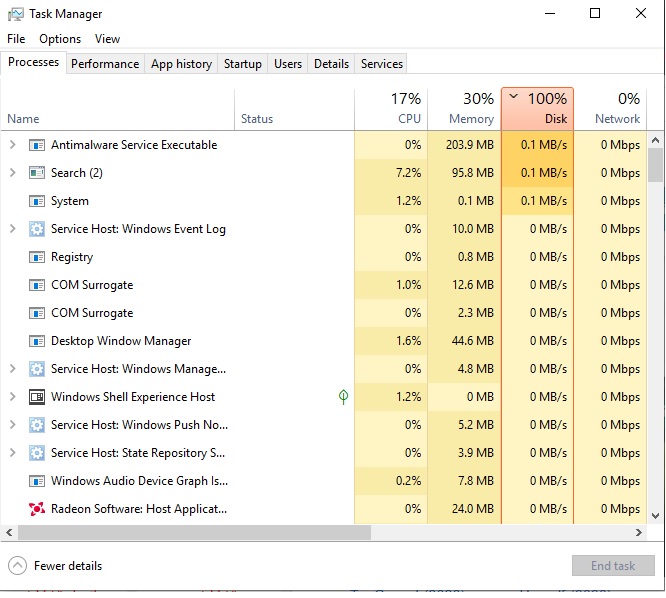
Task: Click the Task Manager title bar icon
Action: tap(16, 14)
